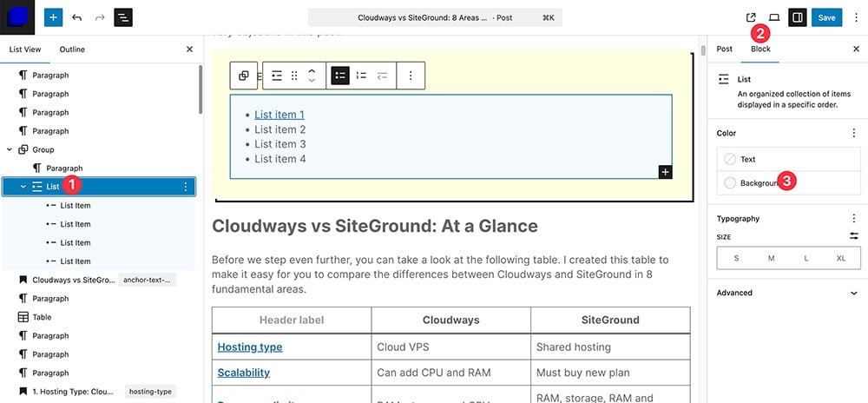Select Paragraph nested under Group

click(64, 168)
